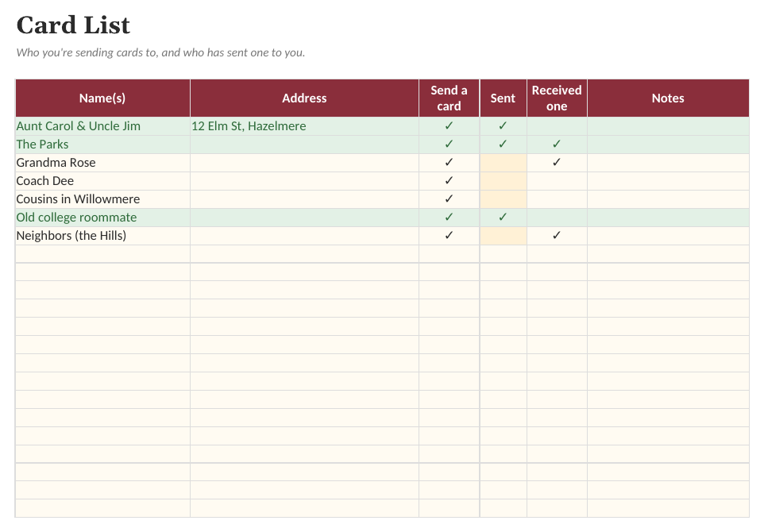
Task: Toggle Send a card check for Coach Dee
Action: coord(449,181)
